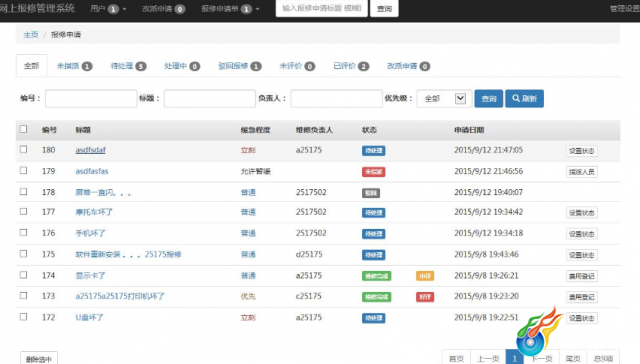Expand the 用户 menu in top navbar
This screenshot has height=364, width=640.
[108, 9]
